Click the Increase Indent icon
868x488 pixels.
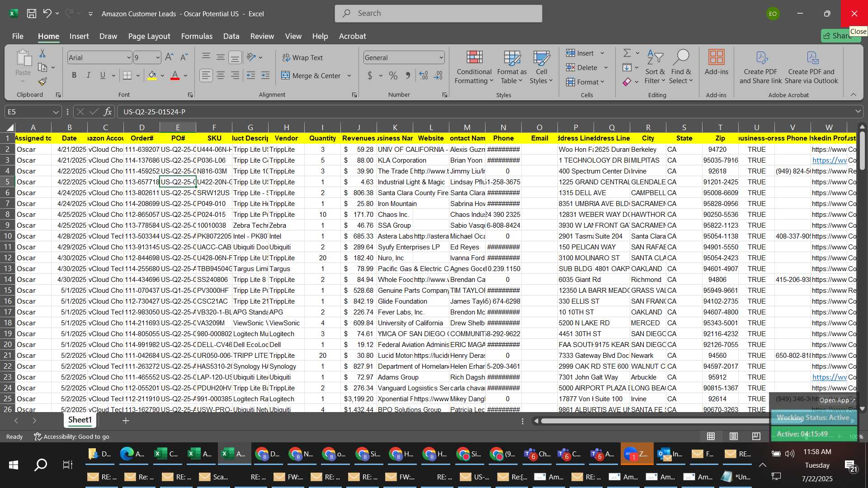[x=265, y=75]
